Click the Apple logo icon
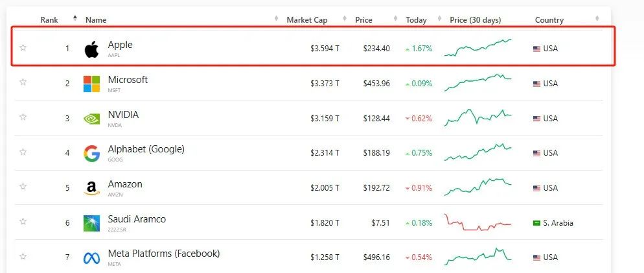The image size is (644, 273). click(x=91, y=49)
